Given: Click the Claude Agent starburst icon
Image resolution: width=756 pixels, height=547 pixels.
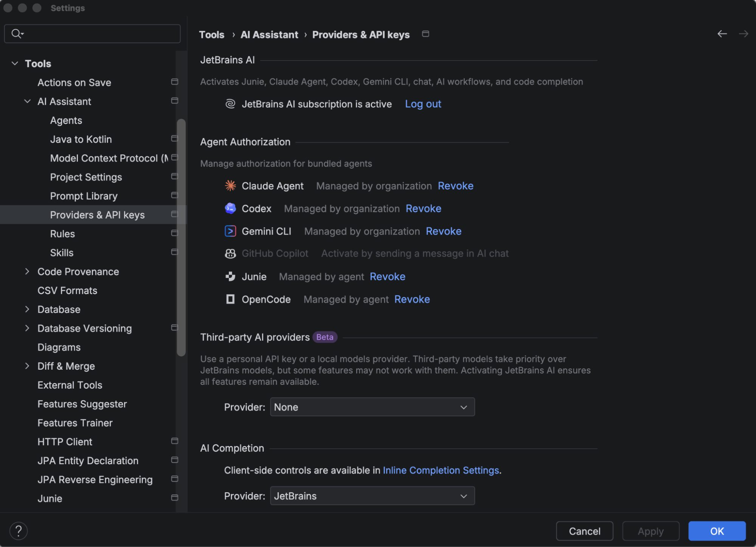Looking at the screenshot, I should pyautogui.click(x=230, y=186).
